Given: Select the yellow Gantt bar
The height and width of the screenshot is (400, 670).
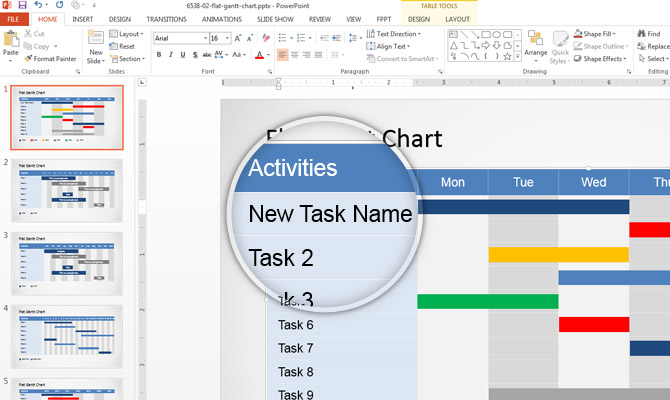Looking at the screenshot, I should (558, 254).
